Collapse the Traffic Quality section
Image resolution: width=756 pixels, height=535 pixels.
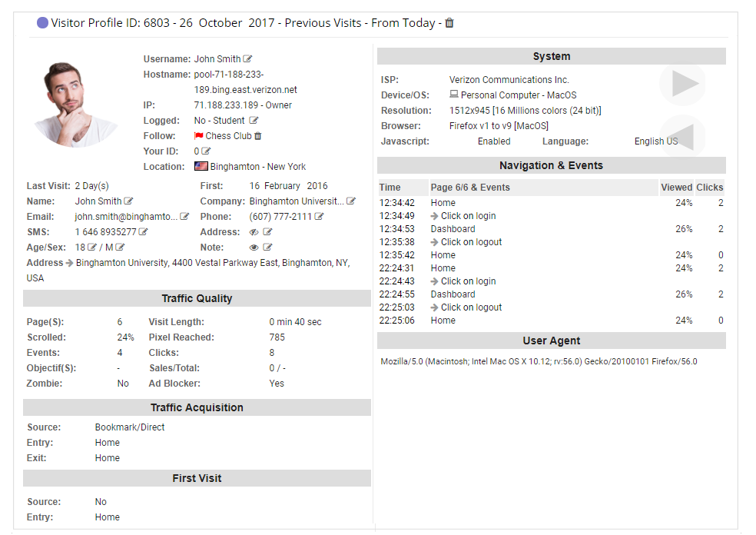tap(196, 298)
